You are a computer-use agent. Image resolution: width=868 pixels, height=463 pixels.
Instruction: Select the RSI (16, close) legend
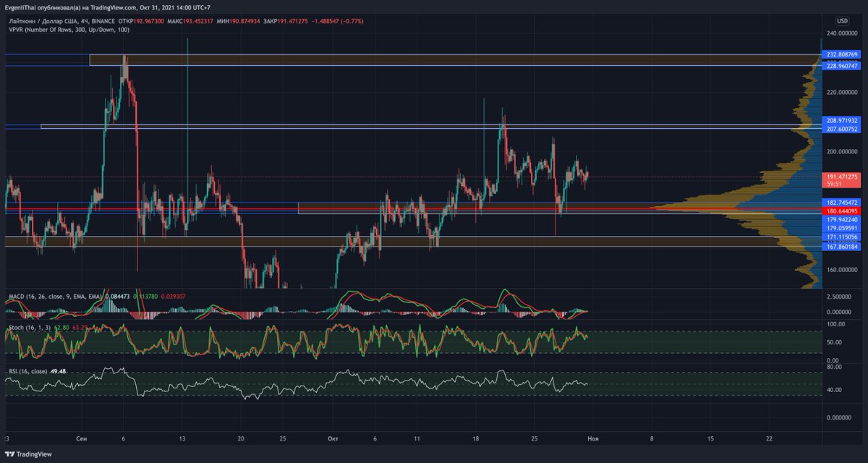coord(28,371)
